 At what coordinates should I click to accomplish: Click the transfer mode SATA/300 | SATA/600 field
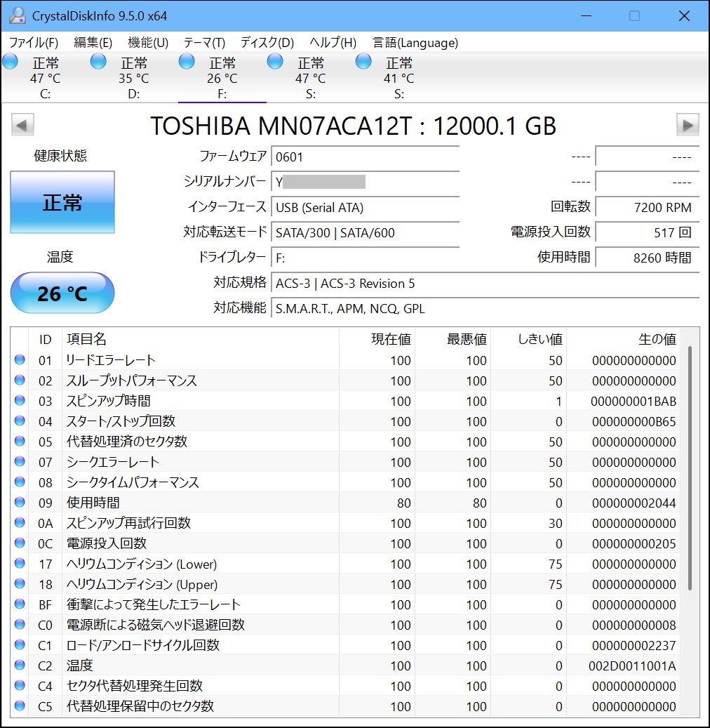pyautogui.click(x=366, y=232)
